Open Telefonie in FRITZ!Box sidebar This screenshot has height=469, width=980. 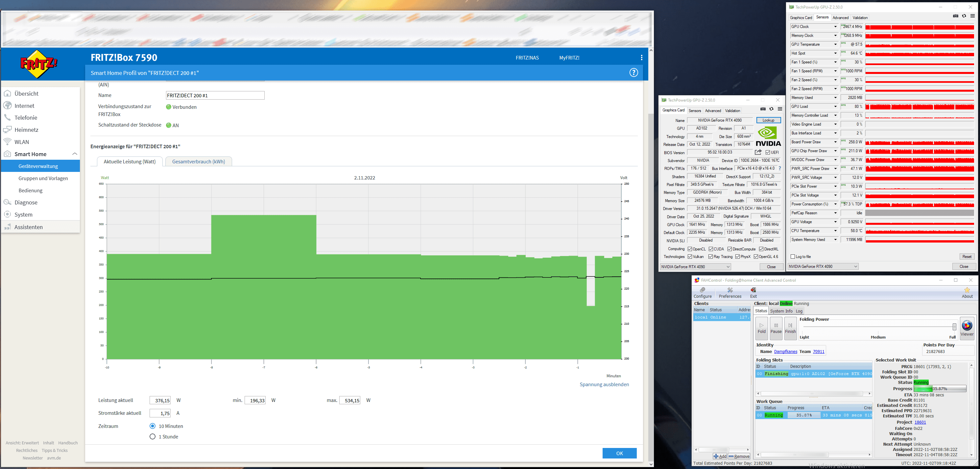26,118
